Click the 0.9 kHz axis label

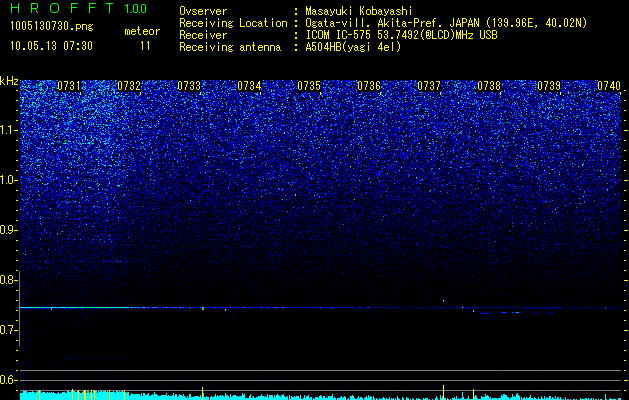coord(9,230)
